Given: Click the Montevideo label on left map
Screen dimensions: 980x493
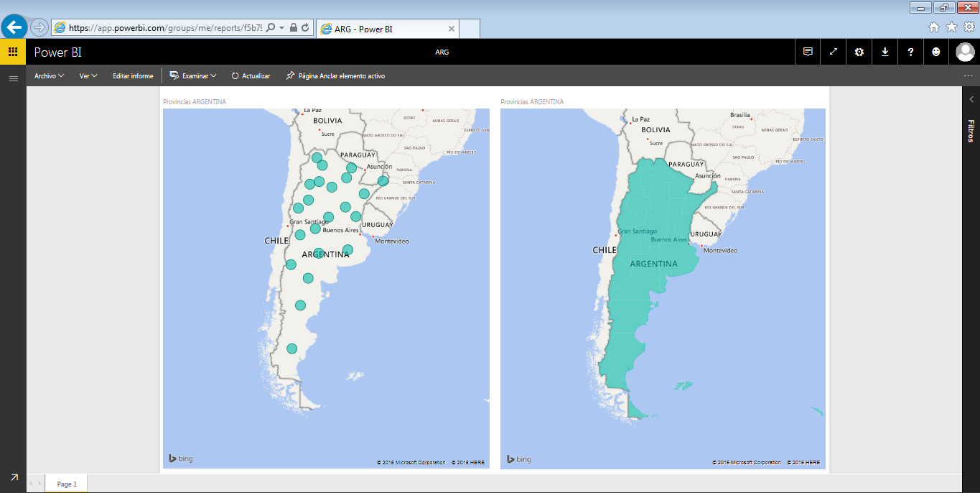Looking at the screenshot, I should point(392,241).
